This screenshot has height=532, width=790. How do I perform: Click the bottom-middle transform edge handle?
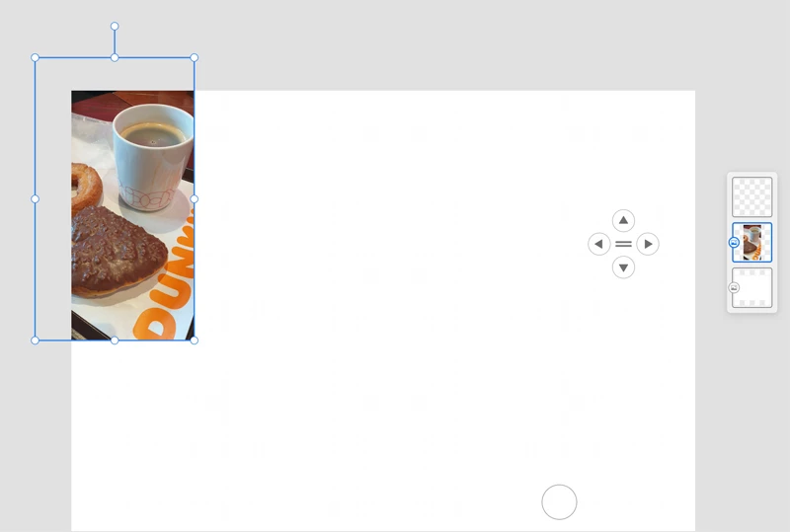(x=115, y=341)
